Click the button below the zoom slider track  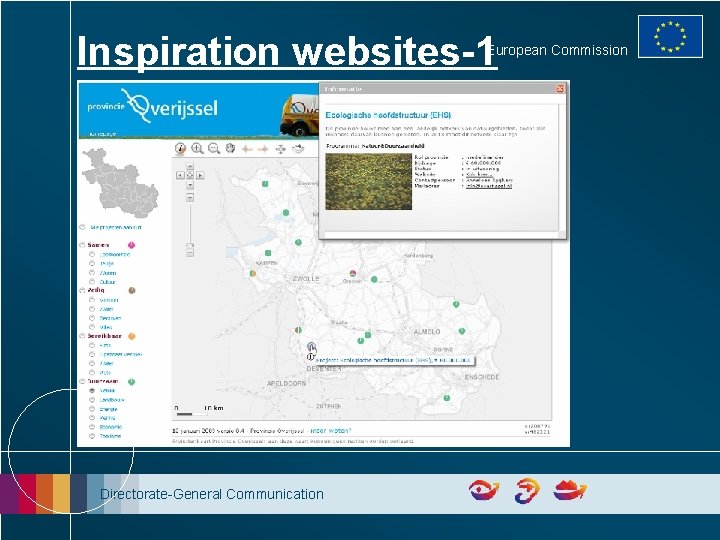click(x=190, y=253)
